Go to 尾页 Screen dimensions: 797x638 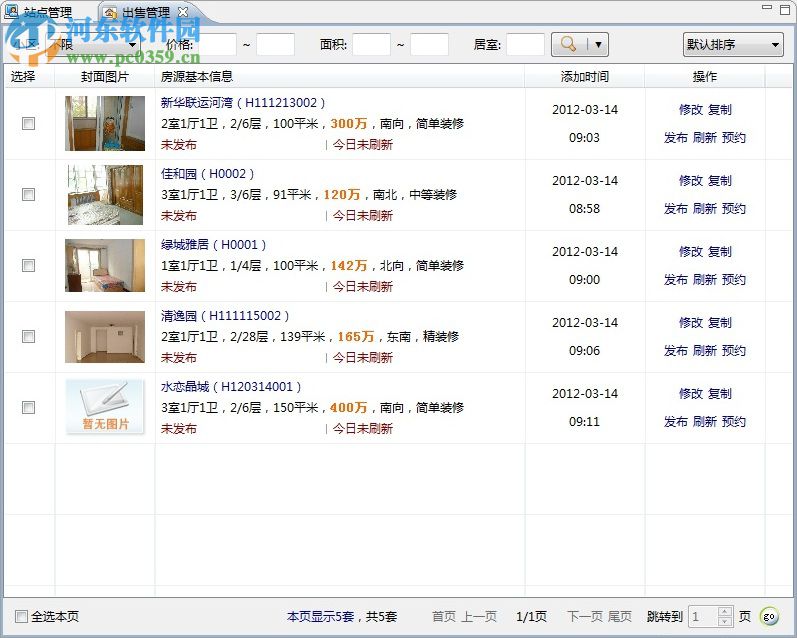(620, 617)
